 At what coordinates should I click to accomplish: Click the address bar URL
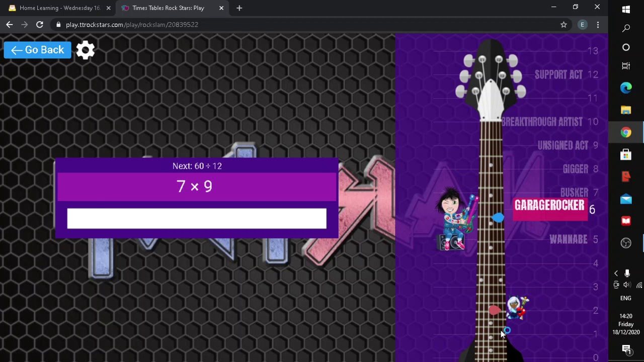(132, 25)
